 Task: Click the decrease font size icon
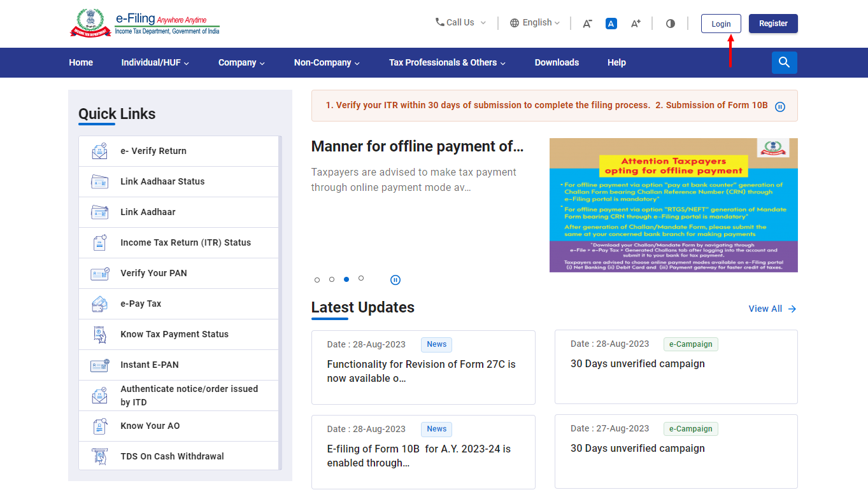(x=587, y=23)
